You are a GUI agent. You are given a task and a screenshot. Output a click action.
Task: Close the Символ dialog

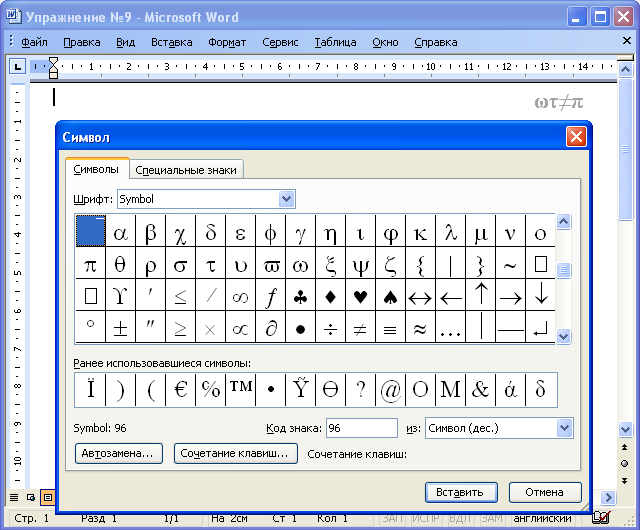576,137
